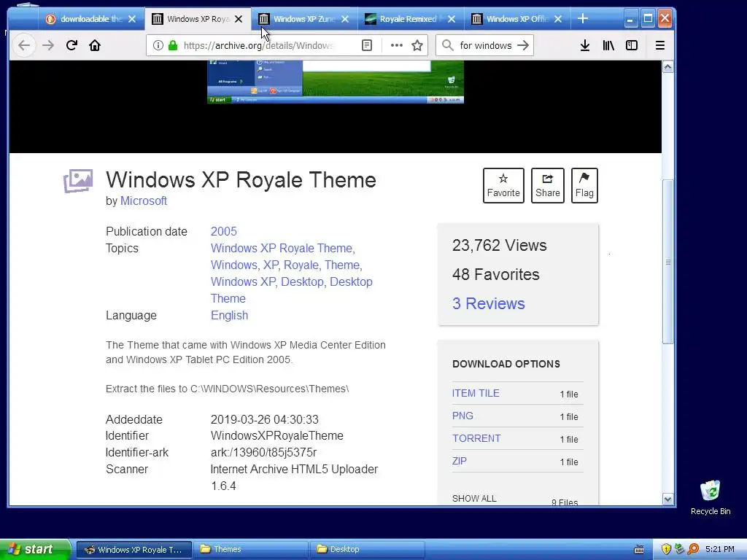This screenshot has width=747, height=560.
Task: Reload the current page
Action: point(71,46)
